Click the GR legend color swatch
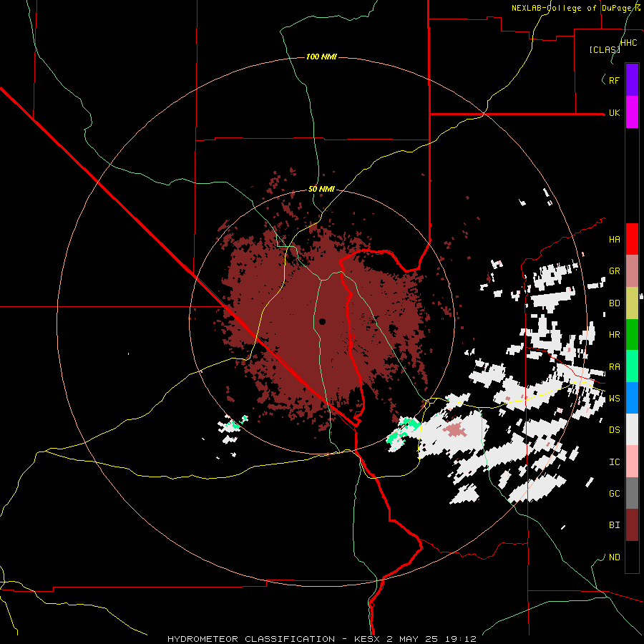644x644 pixels. pos(632,270)
